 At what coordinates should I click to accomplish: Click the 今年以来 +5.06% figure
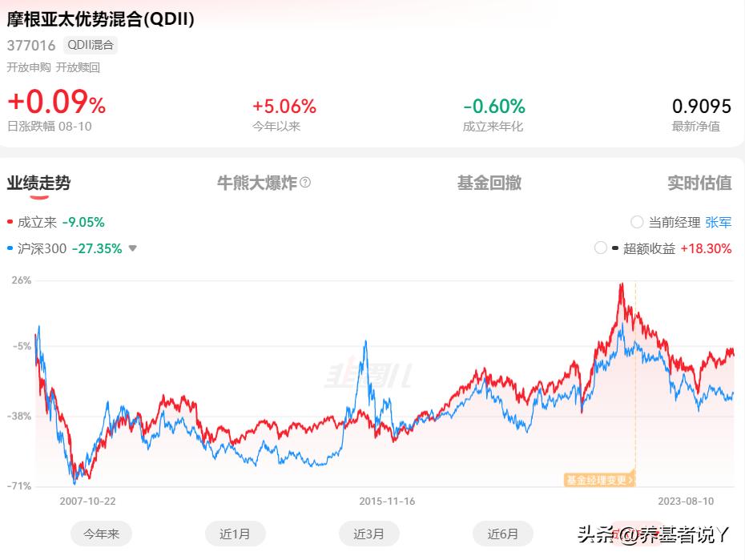coord(285,105)
